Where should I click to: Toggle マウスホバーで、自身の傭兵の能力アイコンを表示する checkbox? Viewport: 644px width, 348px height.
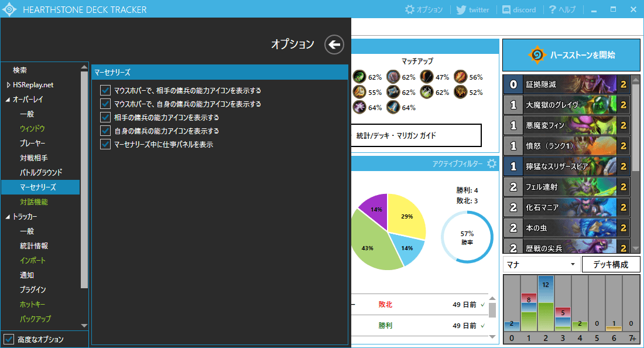coord(105,104)
